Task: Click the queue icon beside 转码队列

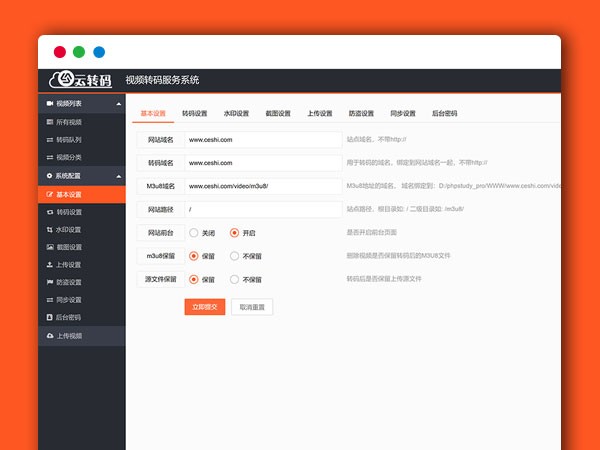Action: (50, 140)
